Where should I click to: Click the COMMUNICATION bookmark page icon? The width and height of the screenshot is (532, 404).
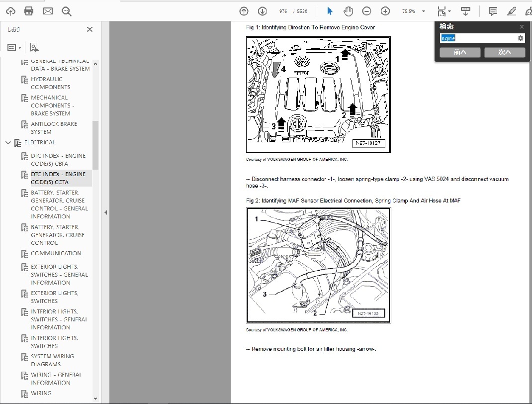[x=24, y=254]
